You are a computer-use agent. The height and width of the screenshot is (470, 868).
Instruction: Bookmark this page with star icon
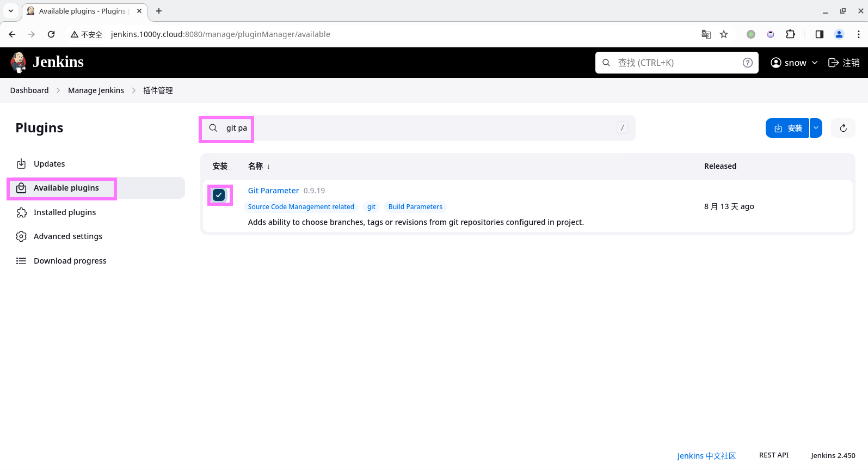[724, 34]
